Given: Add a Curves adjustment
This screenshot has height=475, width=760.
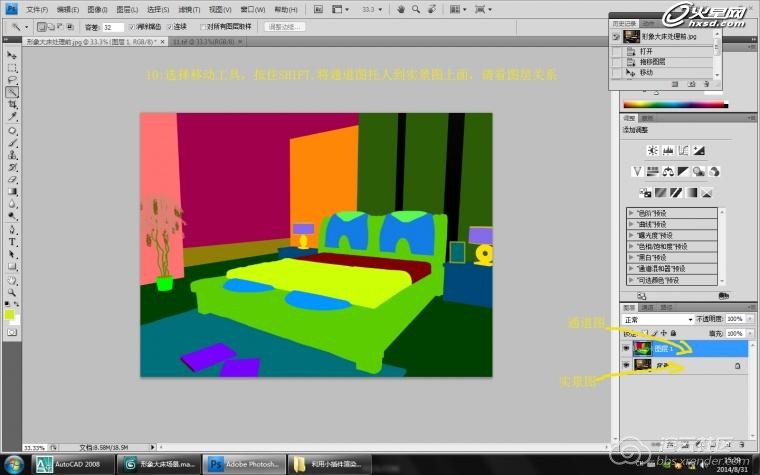Looking at the screenshot, I should click(x=683, y=150).
